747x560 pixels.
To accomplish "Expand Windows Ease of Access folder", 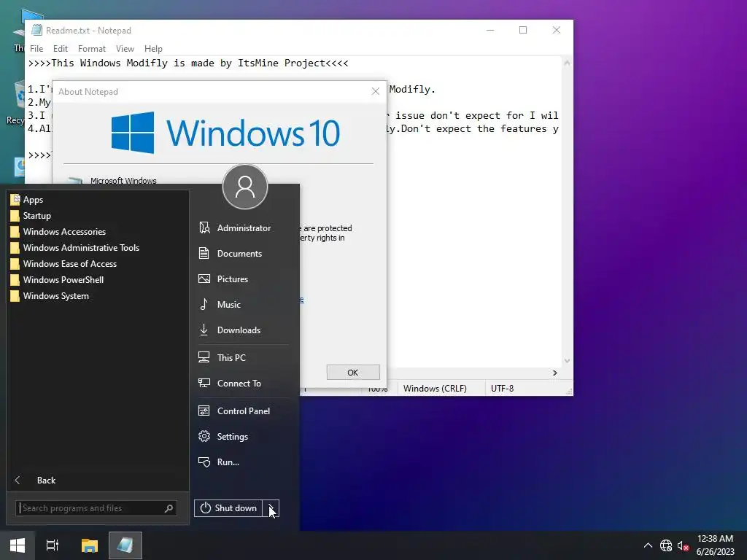I will (98, 264).
